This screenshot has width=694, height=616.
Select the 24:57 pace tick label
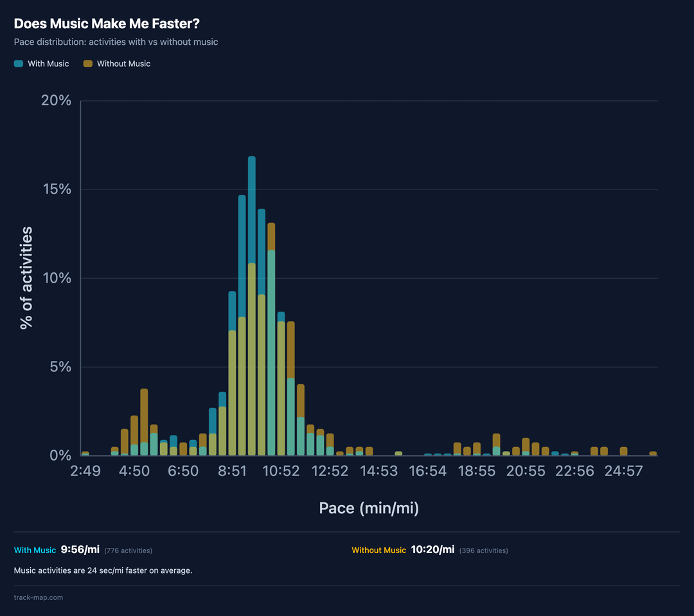pyautogui.click(x=623, y=471)
